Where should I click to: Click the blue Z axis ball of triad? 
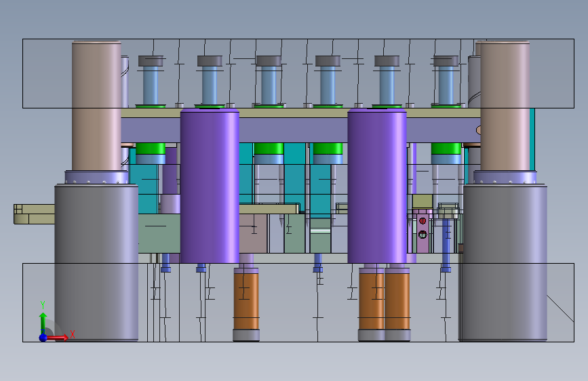(43, 338)
